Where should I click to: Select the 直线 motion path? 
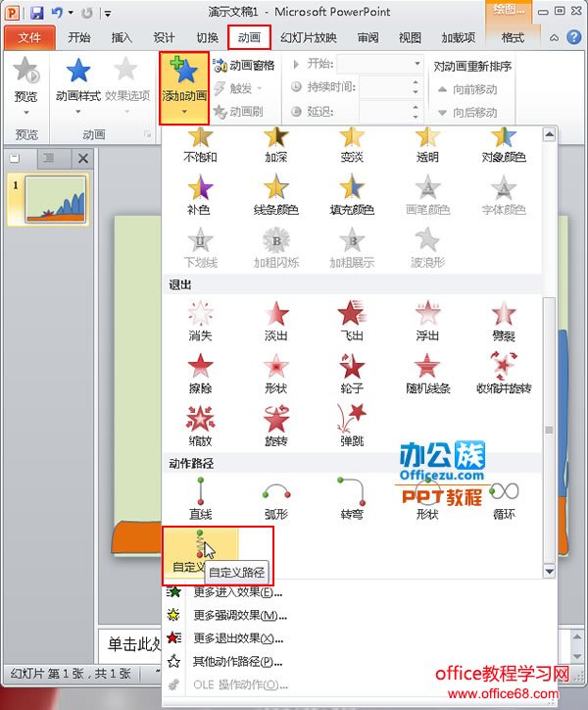point(200,498)
